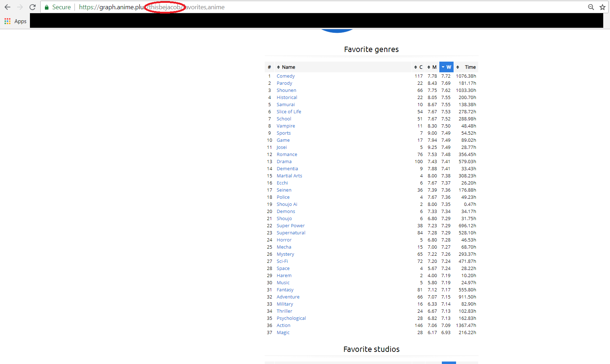Reload the page with refresh icon
The height and width of the screenshot is (364, 610).
32,7
